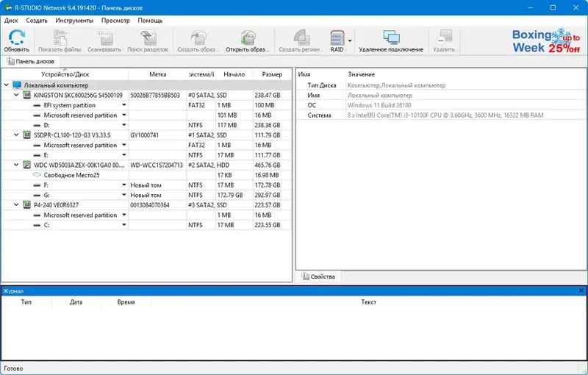Click the Размер column header
588x375 pixels.
[x=272, y=74]
